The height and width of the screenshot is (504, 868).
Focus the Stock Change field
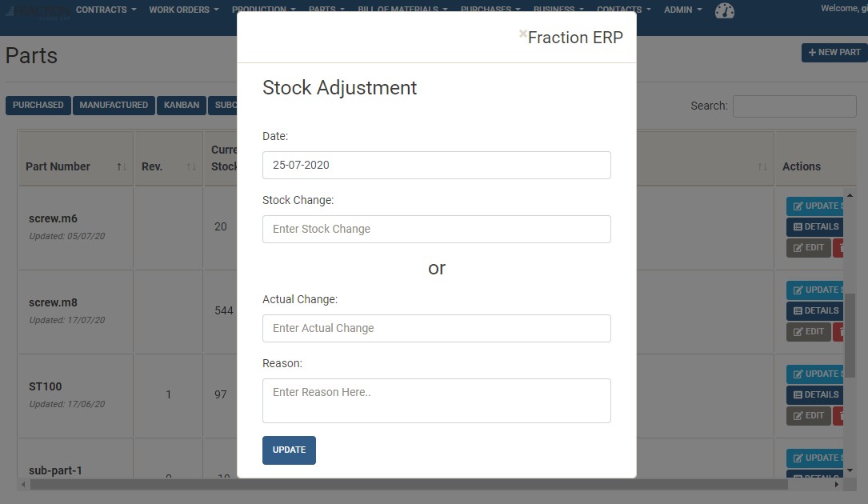click(x=436, y=229)
